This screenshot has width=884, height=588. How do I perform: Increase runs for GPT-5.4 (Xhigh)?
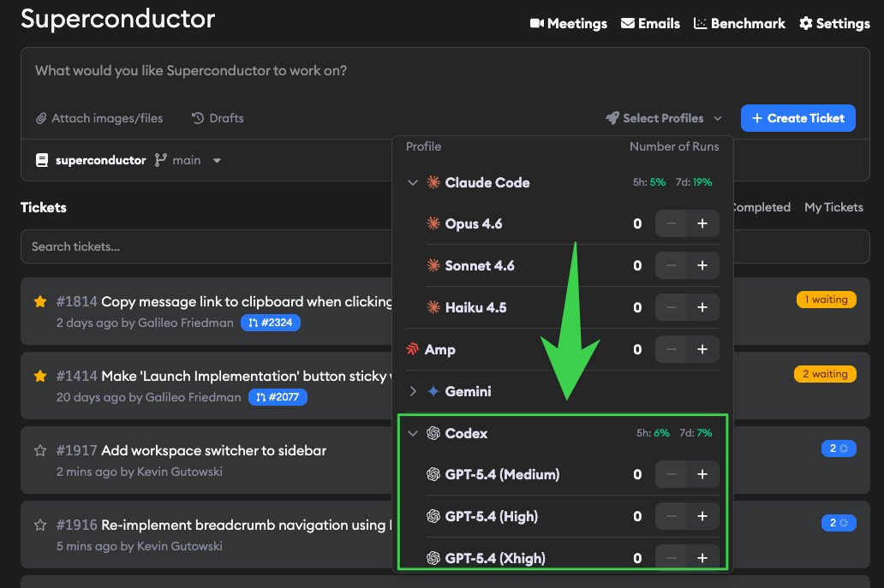click(702, 558)
